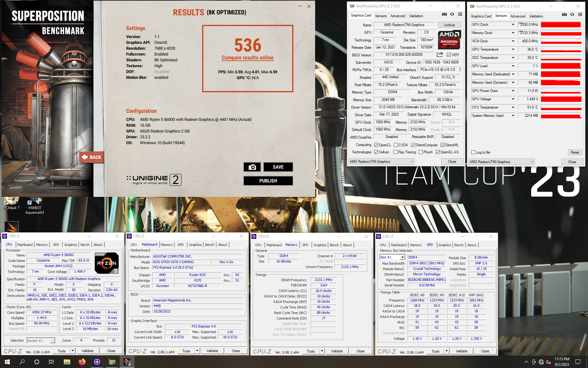This screenshot has height=368, width=588.
Task: Toggle the PhysX checkbox
Action: 421,152
